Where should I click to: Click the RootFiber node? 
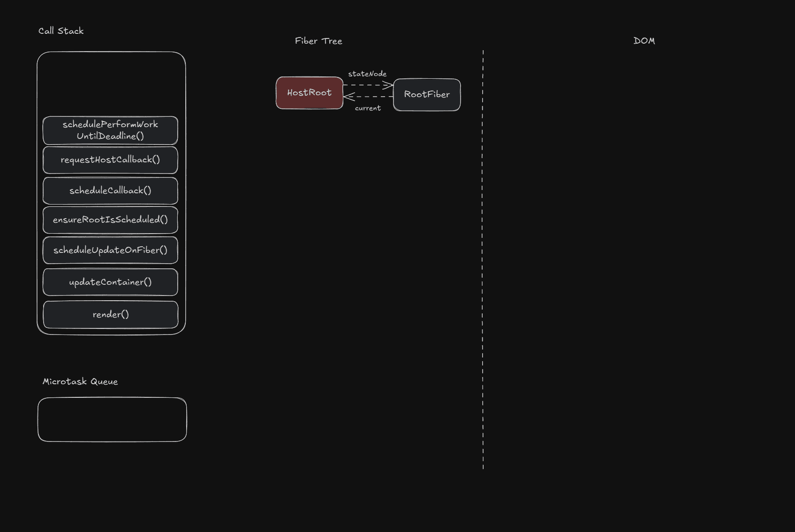tap(427, 95)
